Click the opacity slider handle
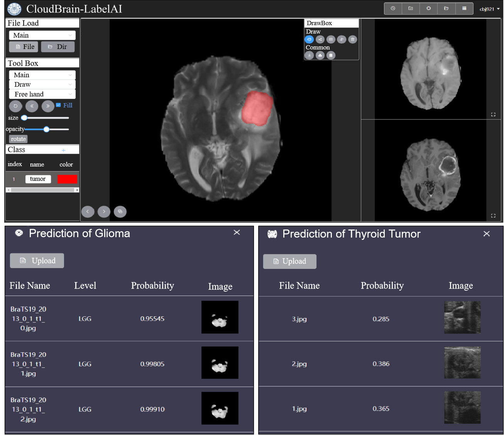 tap(47, 129)
